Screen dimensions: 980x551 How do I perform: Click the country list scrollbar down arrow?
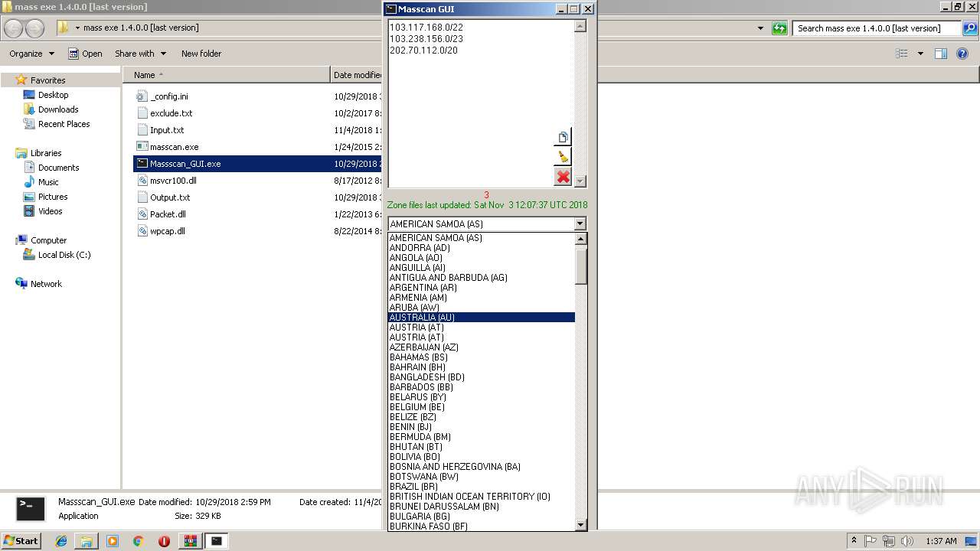(x=581, y=525)
